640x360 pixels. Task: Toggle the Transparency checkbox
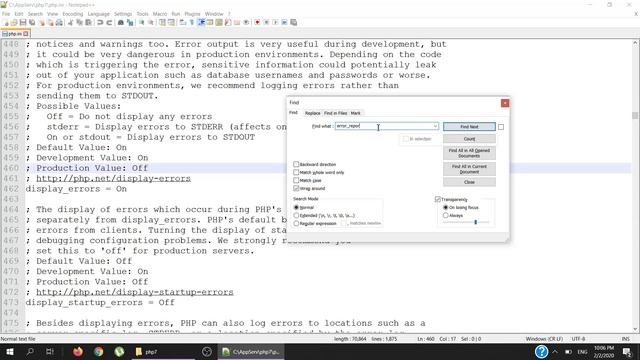coord(438,199)
